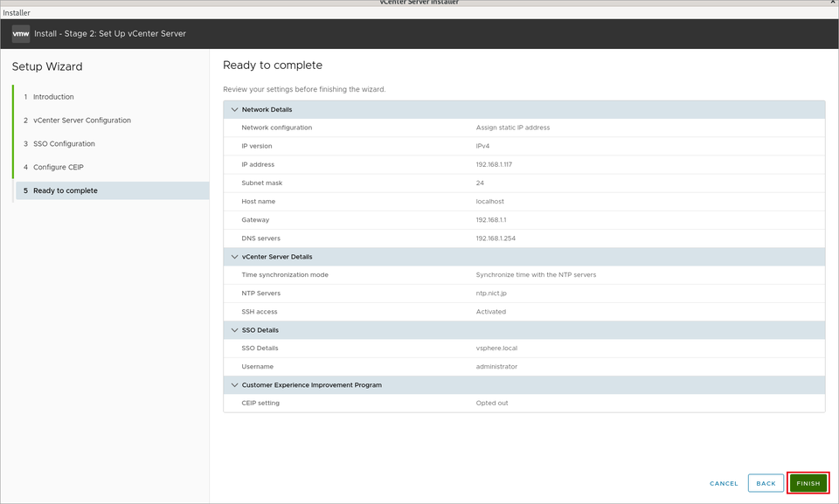Click the Username value administrator
The image size is (839, 504).
point(496,367)
